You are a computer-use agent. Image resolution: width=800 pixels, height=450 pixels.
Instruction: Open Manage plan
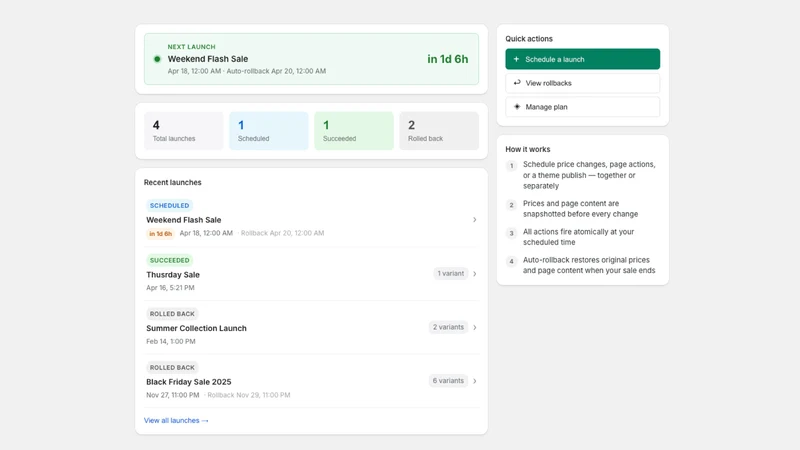[583, 107]
